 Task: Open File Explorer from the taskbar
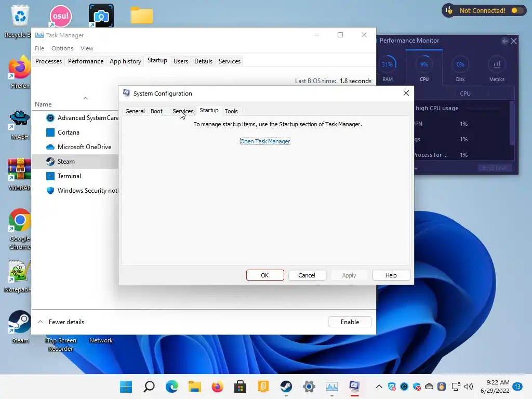click(x=195, y=387)
